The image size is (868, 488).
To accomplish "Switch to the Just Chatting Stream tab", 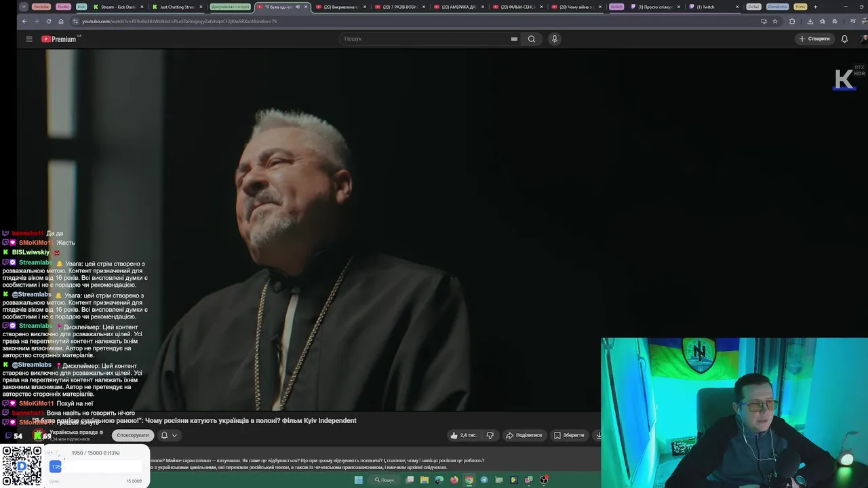I will tap(177, 7).
